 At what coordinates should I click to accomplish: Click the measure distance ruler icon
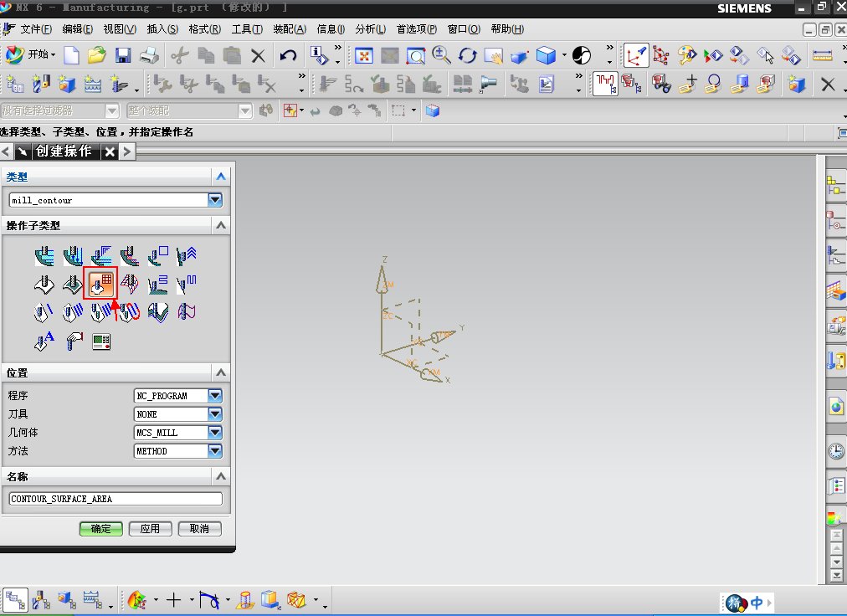pyautogui.click(x=822, y=55)
